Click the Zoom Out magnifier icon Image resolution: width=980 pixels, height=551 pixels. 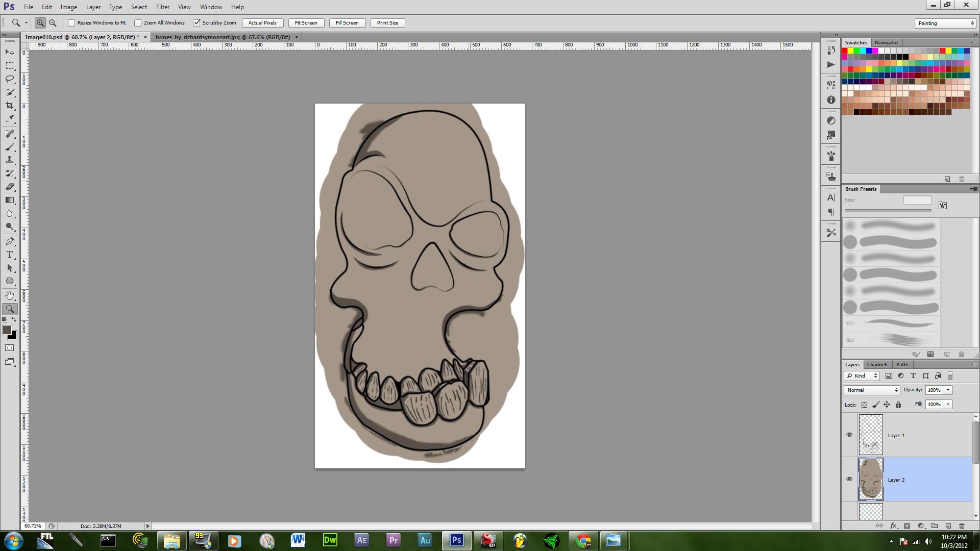coord(53,23)
